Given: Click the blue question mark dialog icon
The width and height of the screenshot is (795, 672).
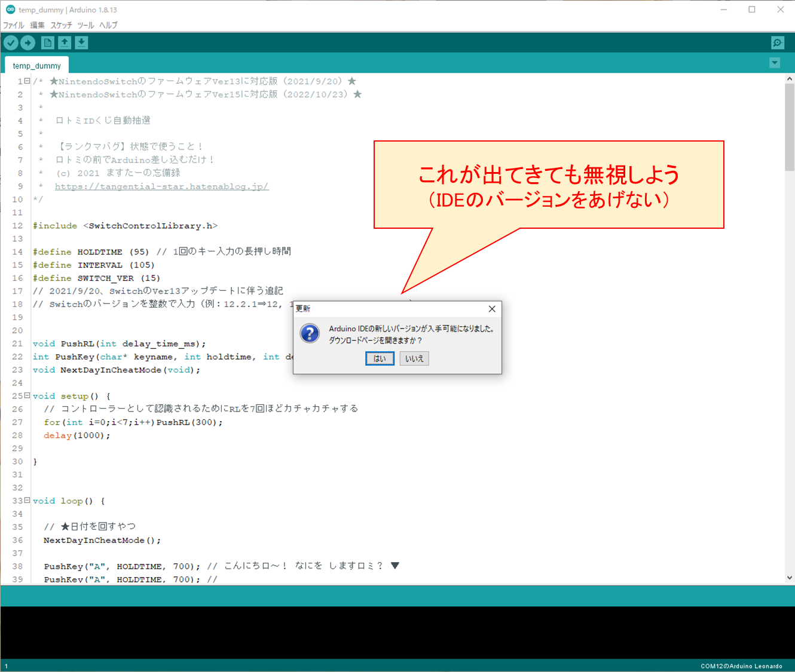Looking at the screenshot, I should (x=310, y=333).
